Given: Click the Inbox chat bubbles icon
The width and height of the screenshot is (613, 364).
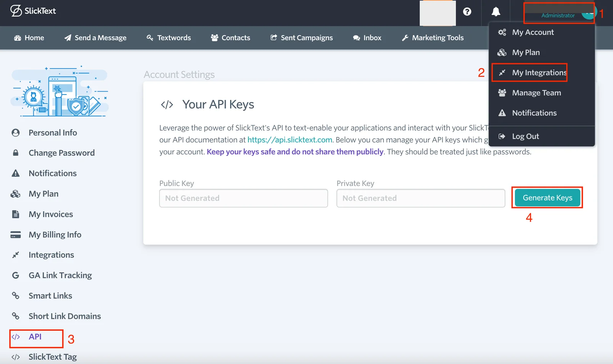Looking at the screenshot, I should [x=356, y=38].
